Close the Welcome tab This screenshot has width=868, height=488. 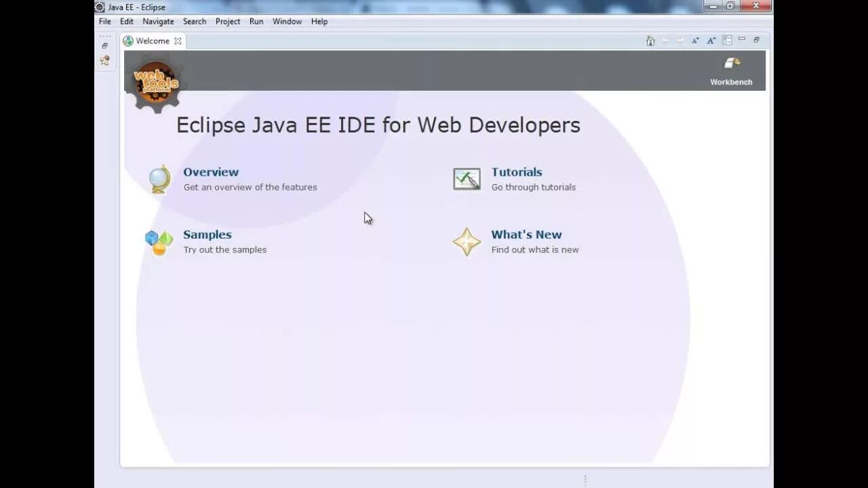(x=178, y=41)
